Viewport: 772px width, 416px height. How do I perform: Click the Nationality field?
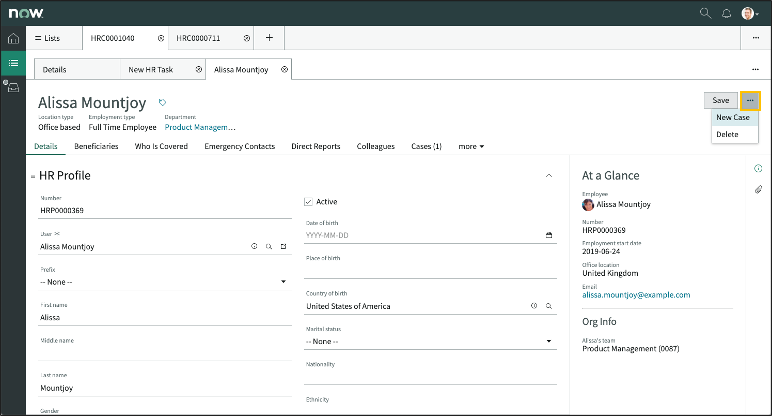pos(430,377)
